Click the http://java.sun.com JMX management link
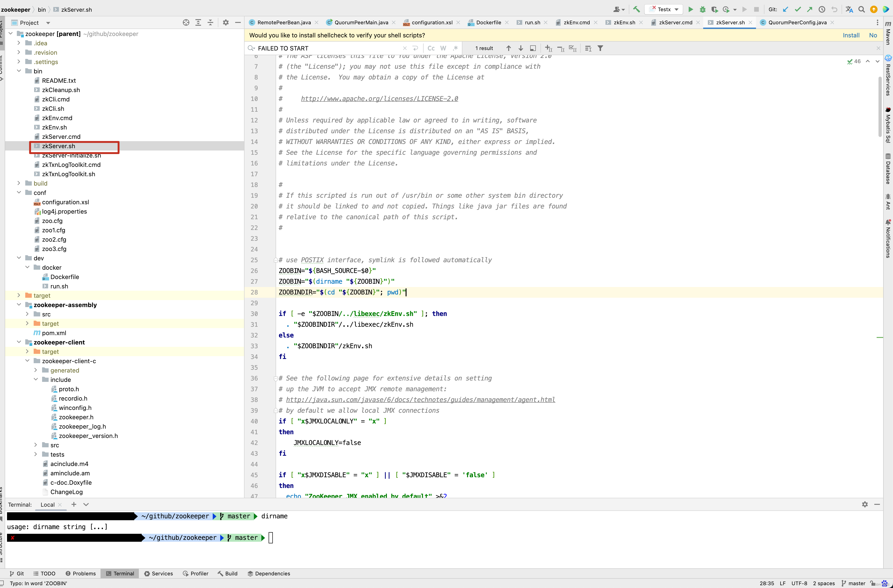This screenshot has width=893, height=588. [x=420, y=400]
